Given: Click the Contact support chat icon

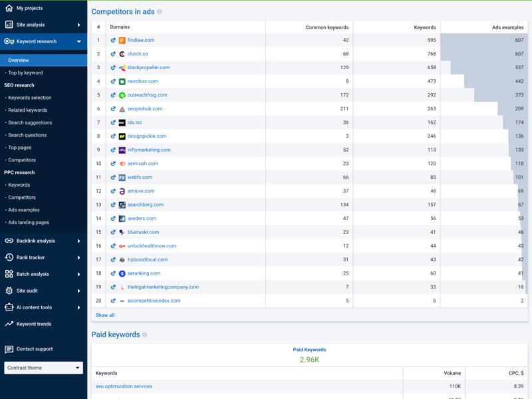Looking at the screenshot, I should 9,349.
